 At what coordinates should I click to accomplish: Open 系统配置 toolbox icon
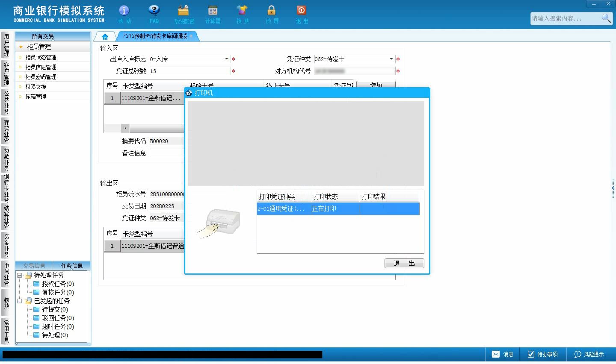tap(184, 10)
